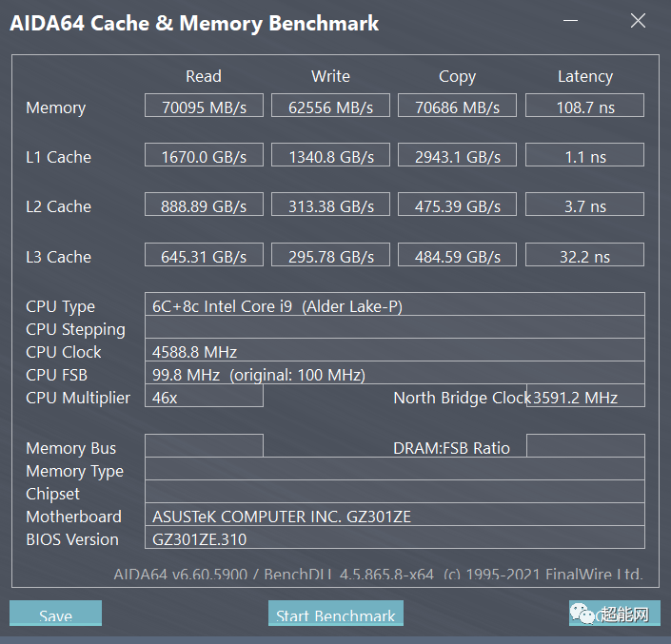The height and width of the screenshot is (644, 671).
Task: Click the BIOS Version field
Action: 394,538
